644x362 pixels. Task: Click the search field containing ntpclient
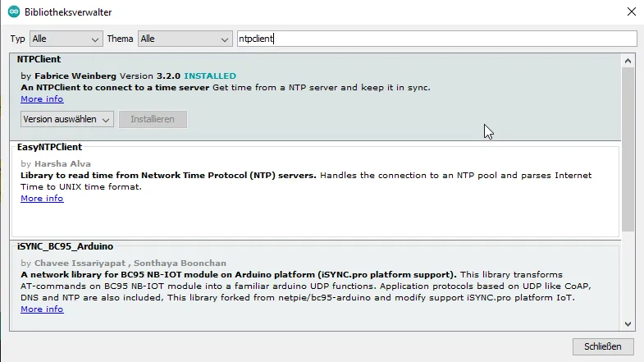pyautogui.click(x=435, y=39)
